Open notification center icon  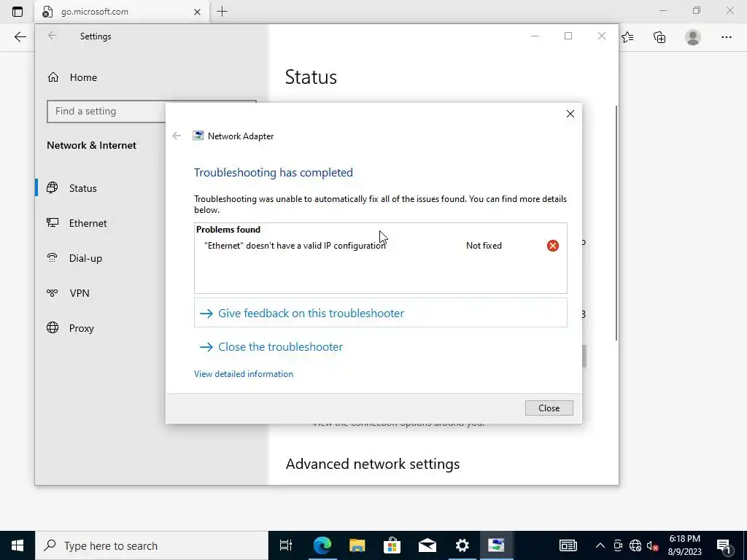click(x=724, y=545)
